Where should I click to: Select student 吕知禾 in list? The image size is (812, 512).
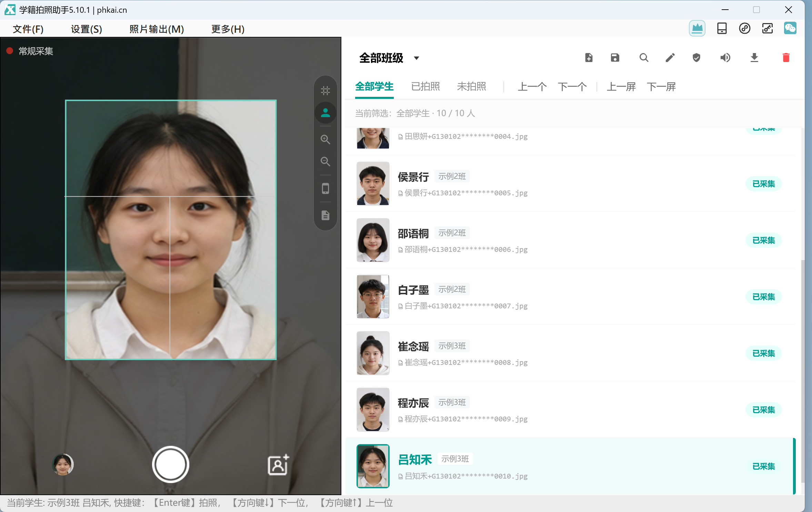pyautogui.click(x=571, y=466)
